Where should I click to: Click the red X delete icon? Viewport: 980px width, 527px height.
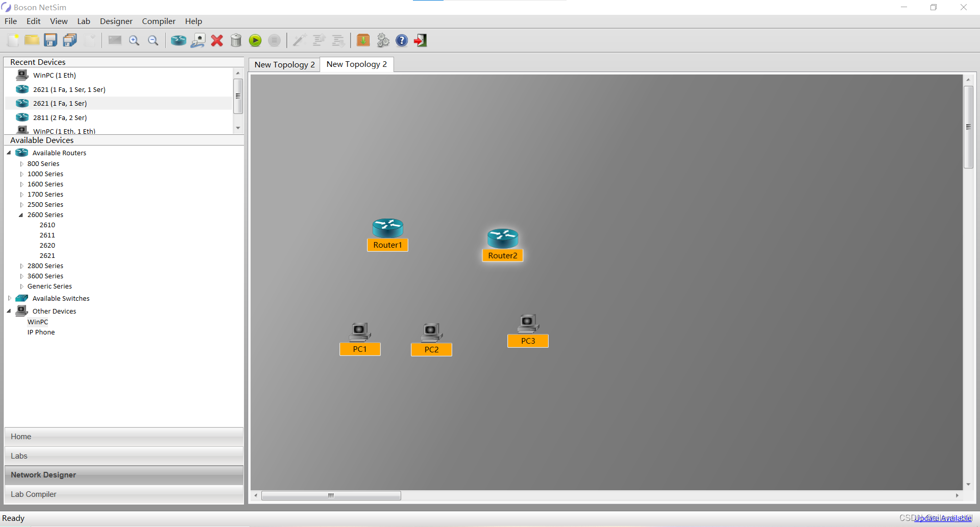pos(217,40)
